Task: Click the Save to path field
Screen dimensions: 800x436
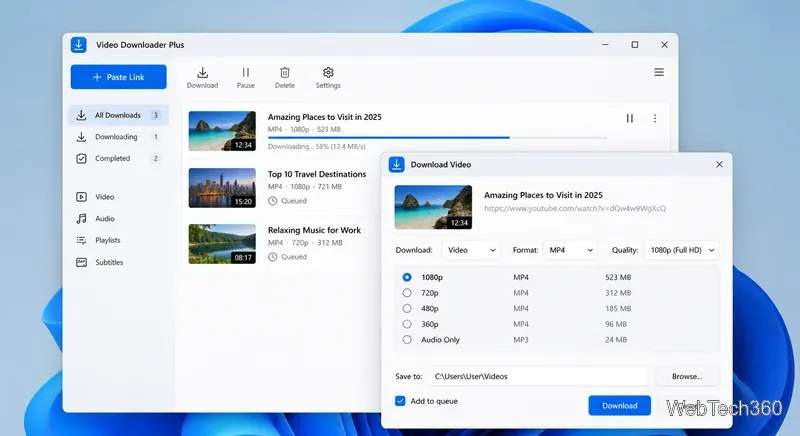Action: pos(539,377)
